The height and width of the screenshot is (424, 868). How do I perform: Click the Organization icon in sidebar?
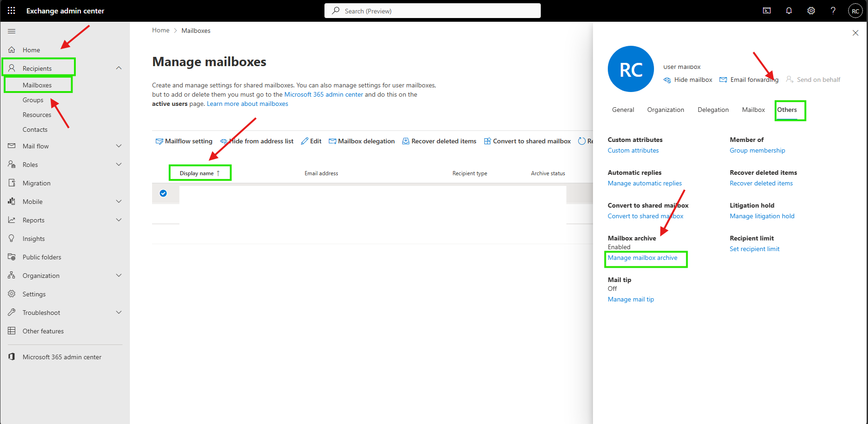[12, 276]
